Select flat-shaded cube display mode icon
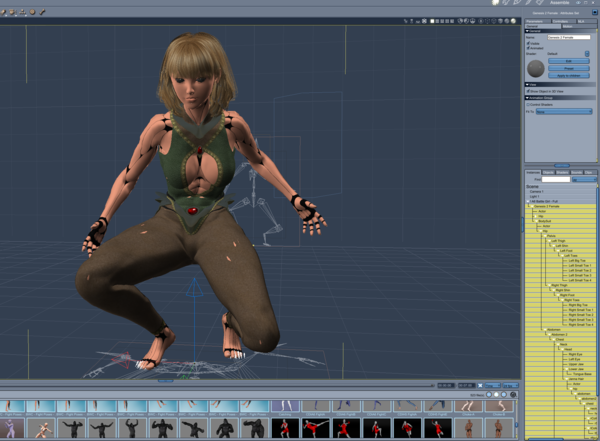The height and width of the screenshot is (441, 600). pos(501,21)
